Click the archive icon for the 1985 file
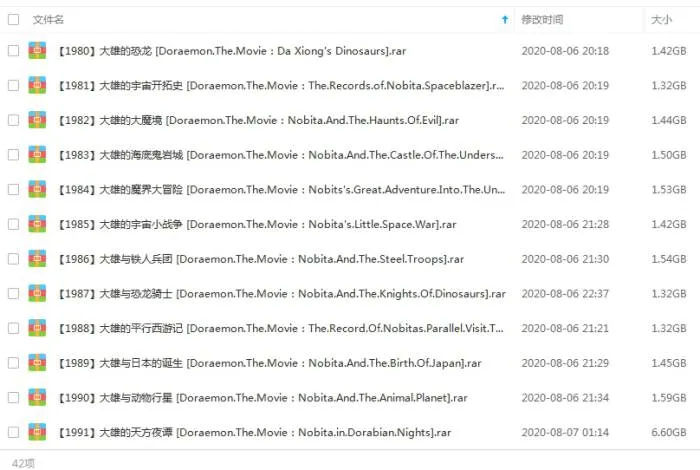The image size is (700, 470). tap(37, 224)
